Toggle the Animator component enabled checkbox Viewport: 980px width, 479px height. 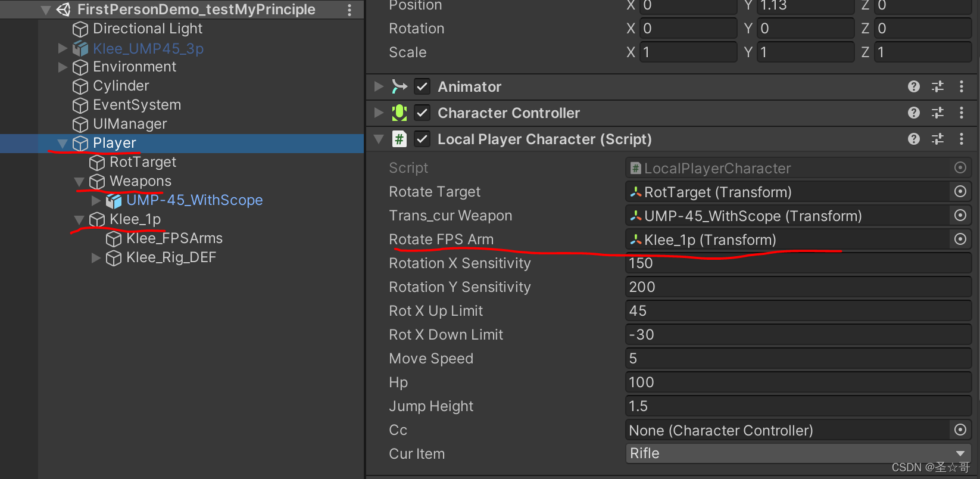(x=422, y=87)
